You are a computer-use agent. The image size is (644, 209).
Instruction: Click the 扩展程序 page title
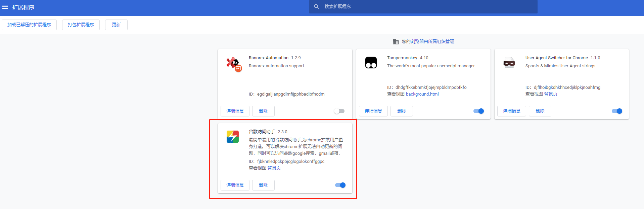[x=24, y=7]
